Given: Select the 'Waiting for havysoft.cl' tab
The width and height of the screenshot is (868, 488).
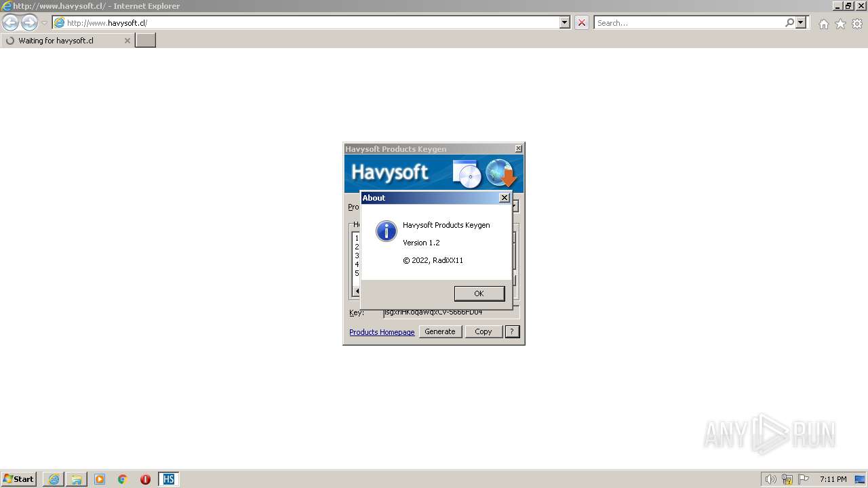Looking at the screenshot, I should [66, 41].
